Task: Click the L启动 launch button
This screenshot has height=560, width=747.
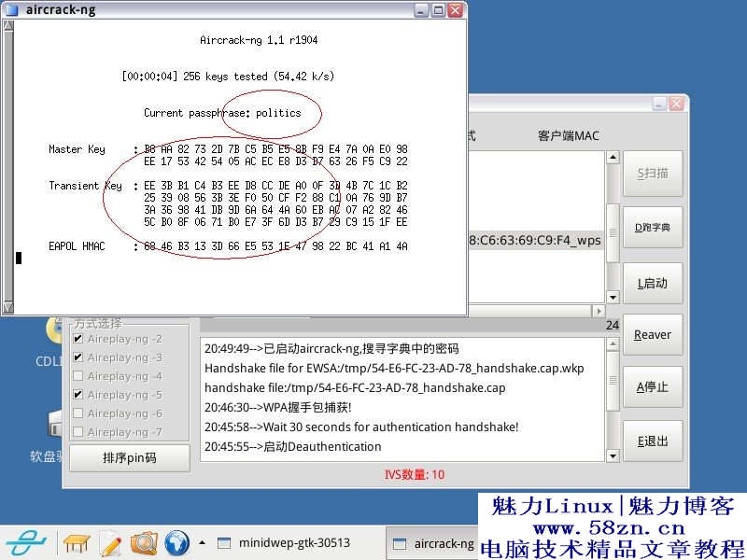Action: (652, 284)
